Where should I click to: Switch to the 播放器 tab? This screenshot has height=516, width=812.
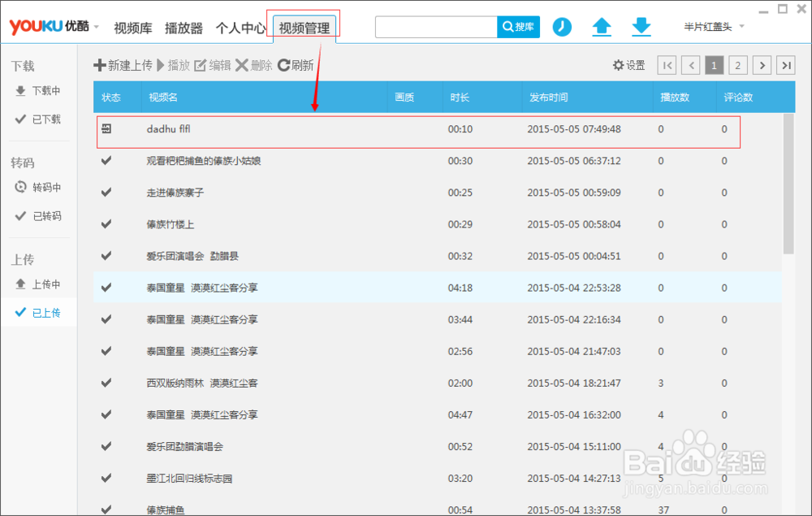[x=184, y=28]
